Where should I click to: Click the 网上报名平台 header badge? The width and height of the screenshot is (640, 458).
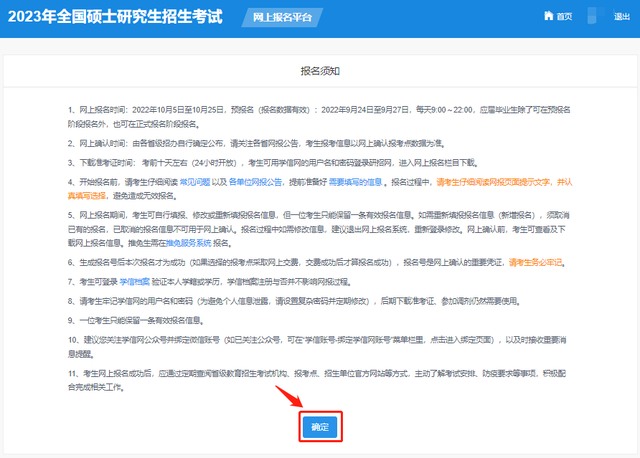click(x=282, y=18)
